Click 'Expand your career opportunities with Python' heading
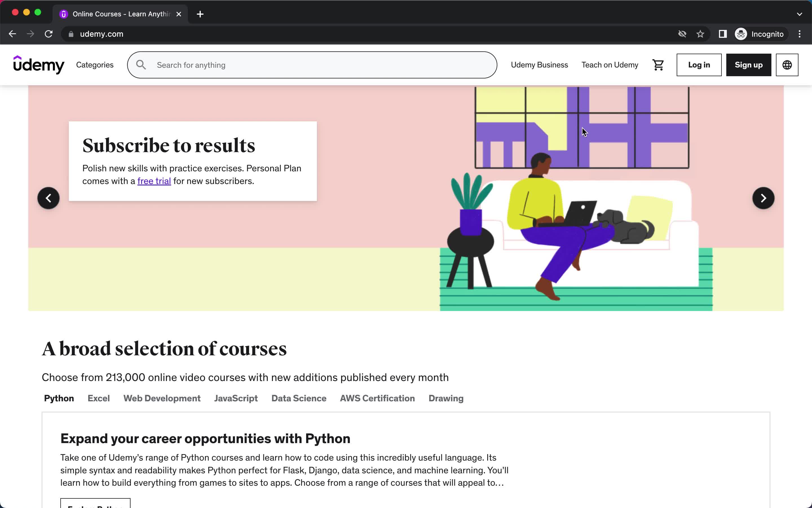This screenshot has height=508, width=812. [x=205, y=439]
